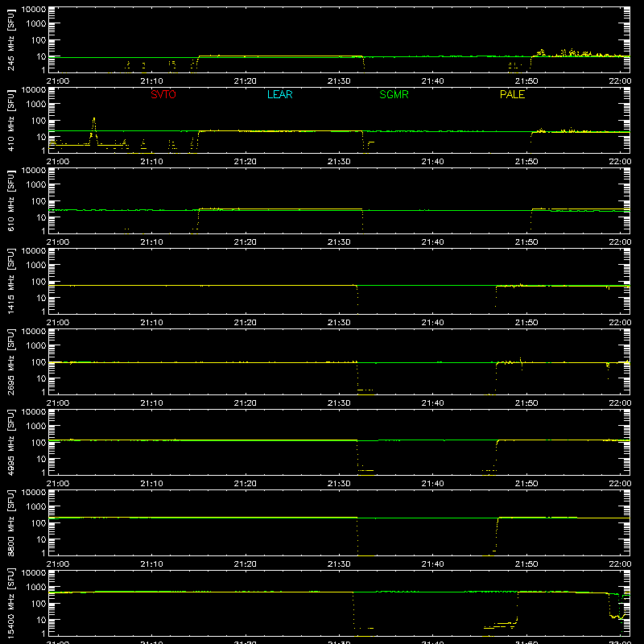
Task: Click the 21:50 tick label of 610 MHz plot
Action: coord(526,242)
